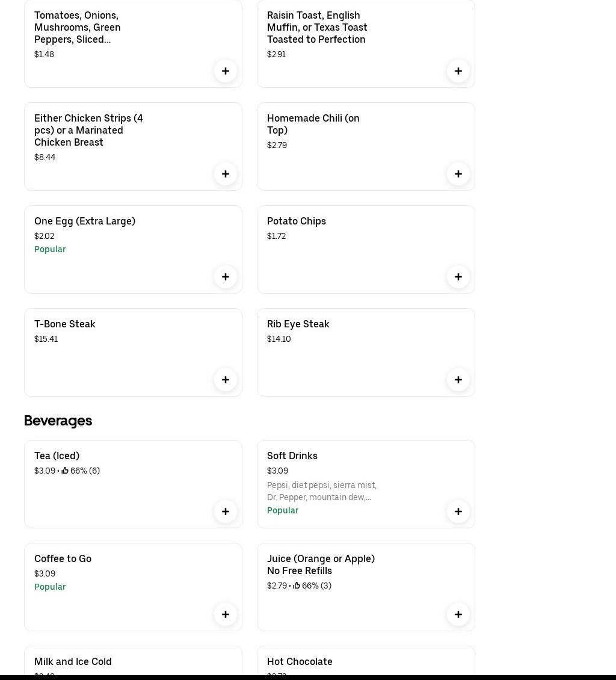
Task: Open Coffee to Go item details
Action: [63, 558]
